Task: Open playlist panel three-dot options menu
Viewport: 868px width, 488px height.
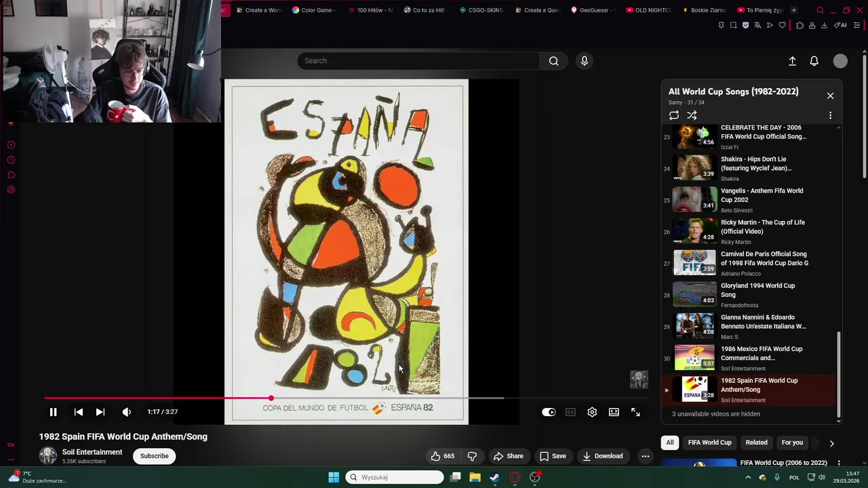Action: click(x=830, y=115)
